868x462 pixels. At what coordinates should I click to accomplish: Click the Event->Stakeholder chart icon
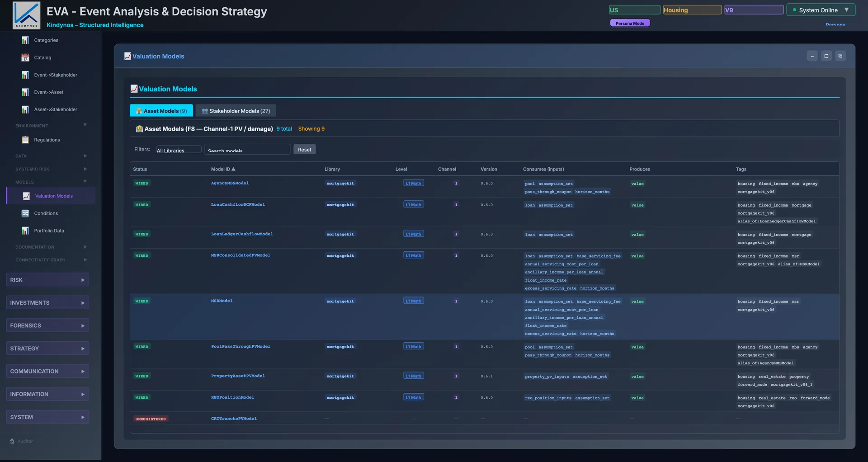(x=25, y=75)
